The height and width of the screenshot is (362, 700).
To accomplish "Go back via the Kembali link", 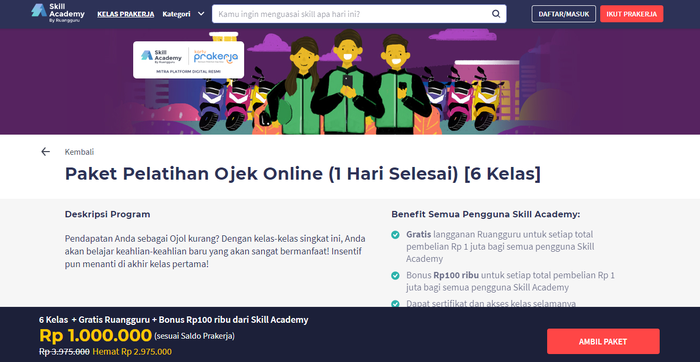I will click(79, 152).
